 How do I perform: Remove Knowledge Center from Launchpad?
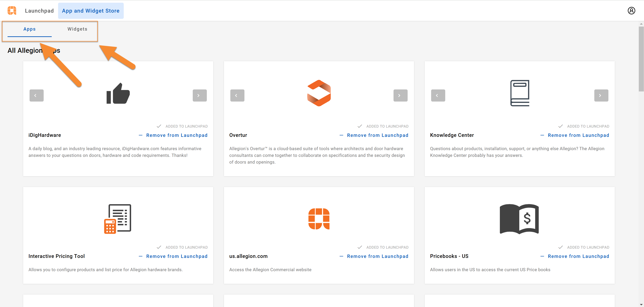[x=574, y=135]
